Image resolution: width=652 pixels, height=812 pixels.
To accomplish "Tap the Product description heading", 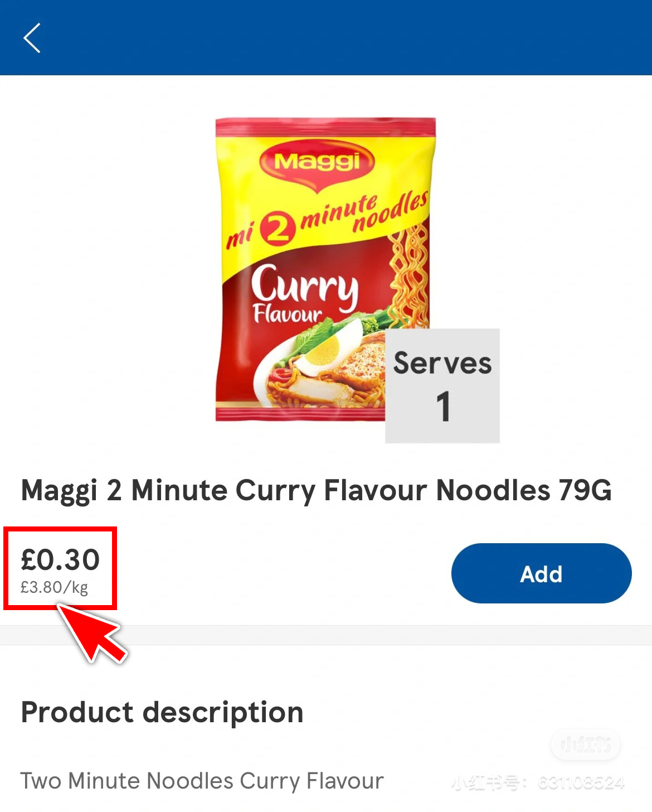I will [162, 712].
